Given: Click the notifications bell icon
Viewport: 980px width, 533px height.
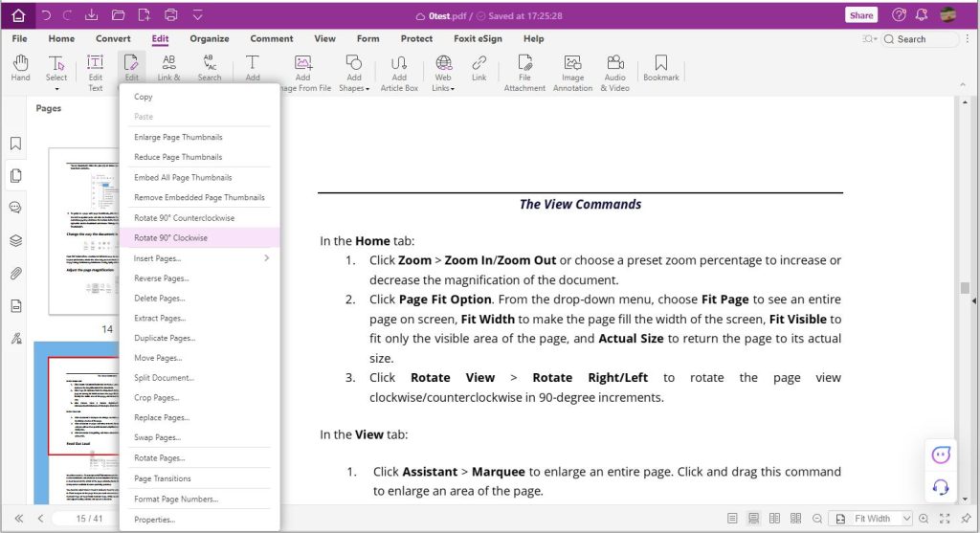Looking at the screenshot, I should tap(922, 15).
